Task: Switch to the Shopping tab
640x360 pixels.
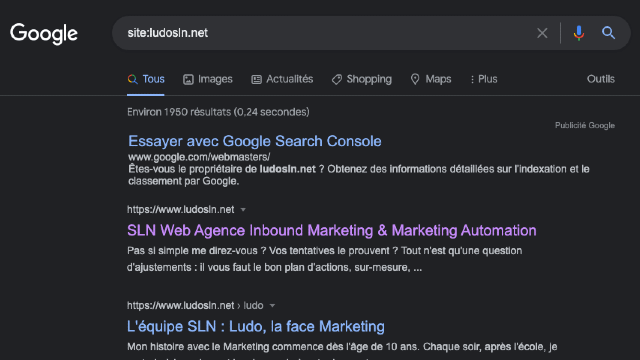Action: point(362,79)
